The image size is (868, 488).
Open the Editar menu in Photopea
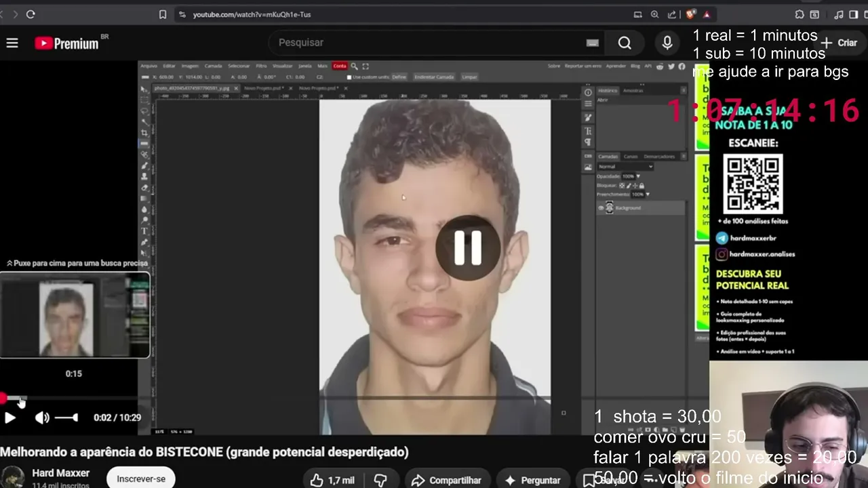[x=169, y=66]
